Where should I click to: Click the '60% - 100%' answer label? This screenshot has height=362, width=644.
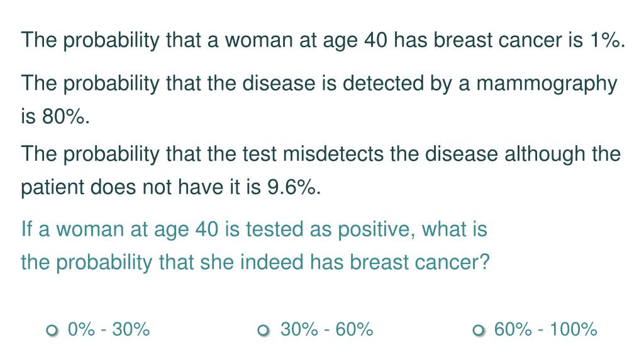pyautogui.click(x=546, y=329)
